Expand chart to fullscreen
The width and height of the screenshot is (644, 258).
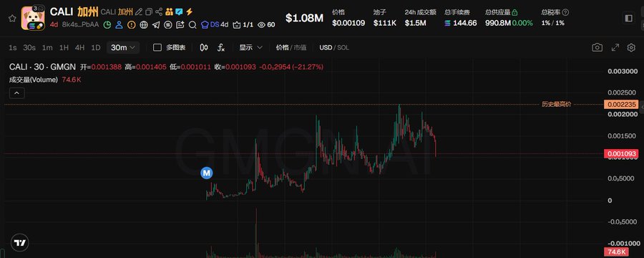pyautogui.click(x=615, y=48)
